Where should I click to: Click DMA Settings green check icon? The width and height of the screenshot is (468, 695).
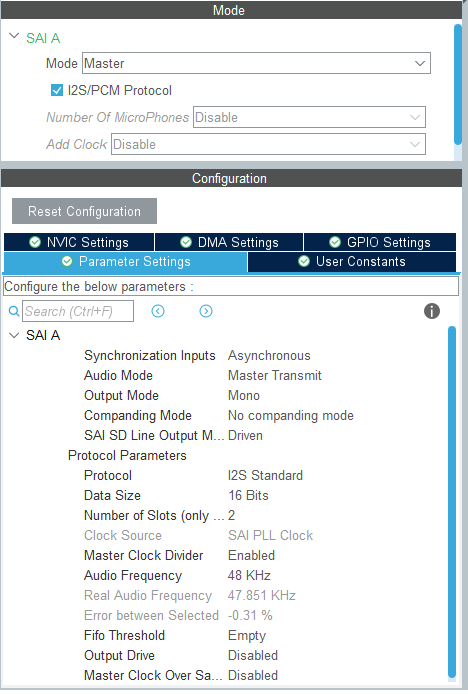point(186,242)
